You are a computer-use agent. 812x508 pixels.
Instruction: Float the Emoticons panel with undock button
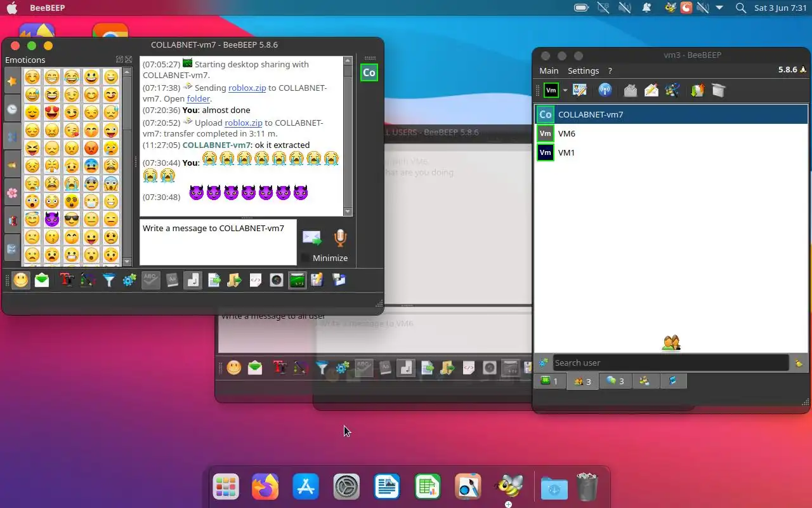pos(119,60)
